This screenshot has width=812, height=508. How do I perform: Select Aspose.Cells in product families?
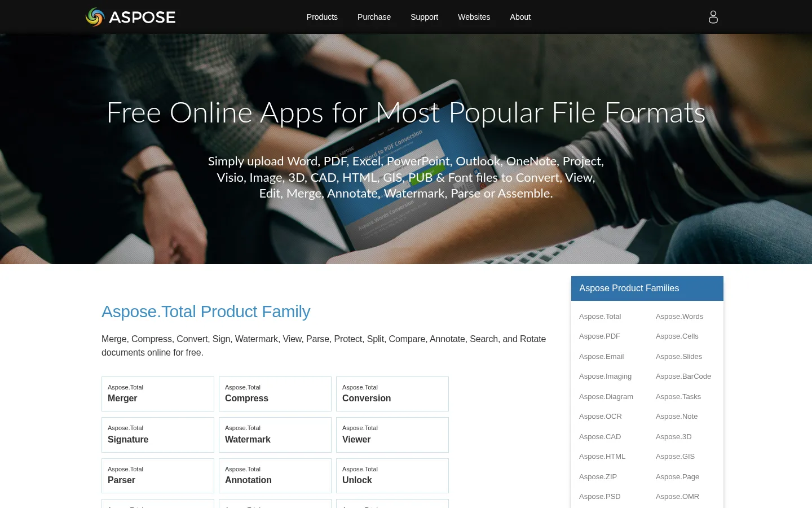click(677, 336)
